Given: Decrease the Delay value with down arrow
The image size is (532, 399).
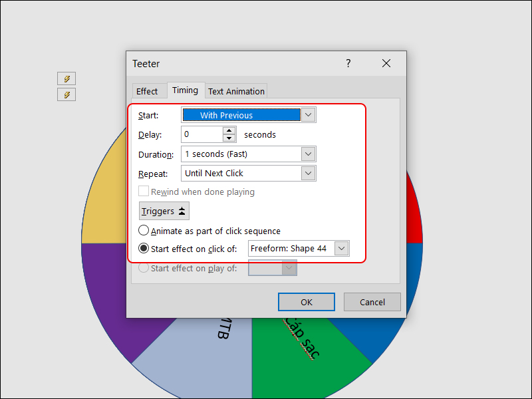Looking at the screenshot, I should 229,138.
